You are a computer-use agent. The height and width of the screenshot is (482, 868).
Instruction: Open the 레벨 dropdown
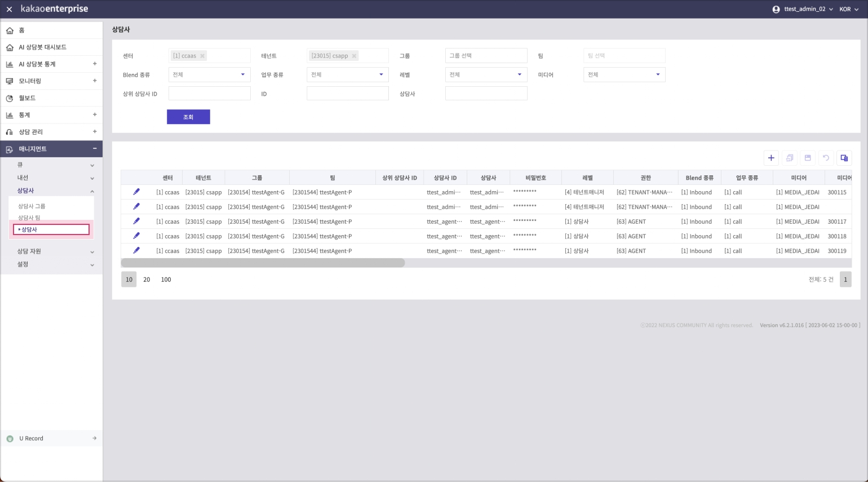click(x=486, y=74)
